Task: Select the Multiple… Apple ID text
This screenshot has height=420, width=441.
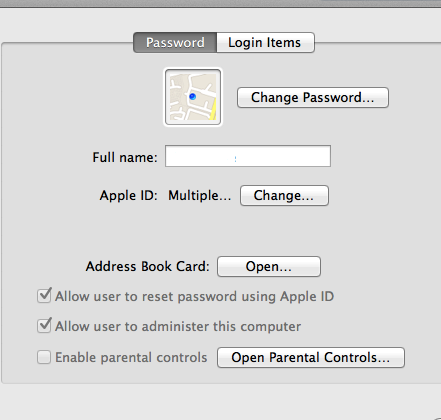Action: point(199,195)
